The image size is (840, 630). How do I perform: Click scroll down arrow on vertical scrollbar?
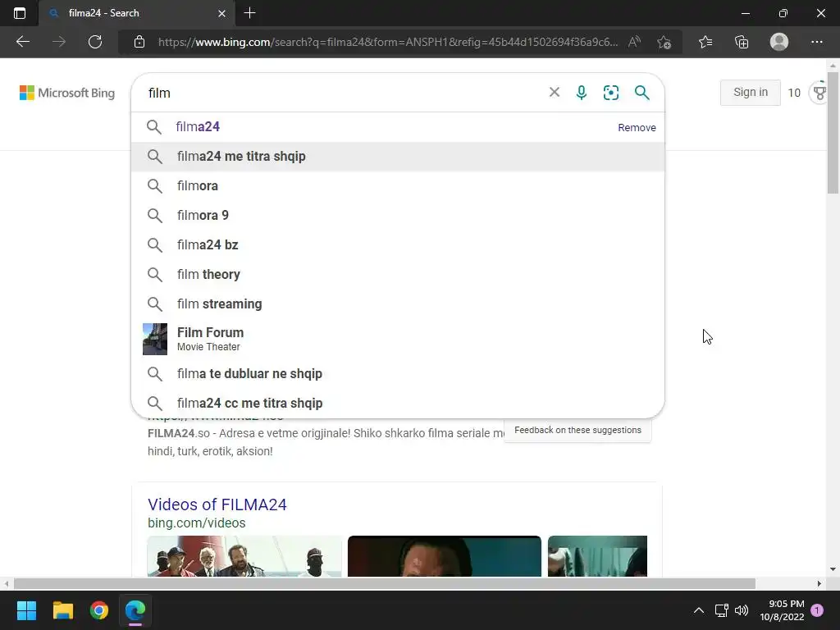pos(833,569)
